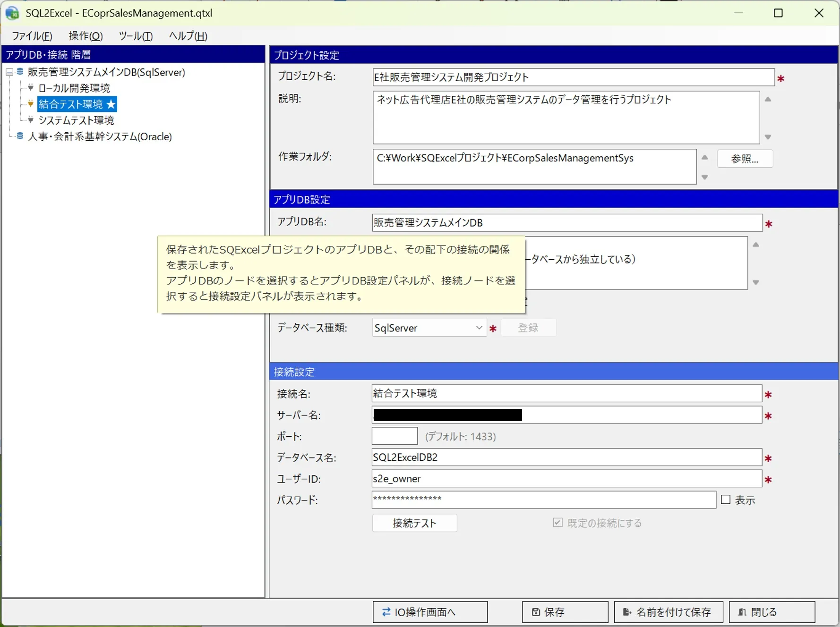
Task: Click the 作業フォルダ path field
Action: 534,167
